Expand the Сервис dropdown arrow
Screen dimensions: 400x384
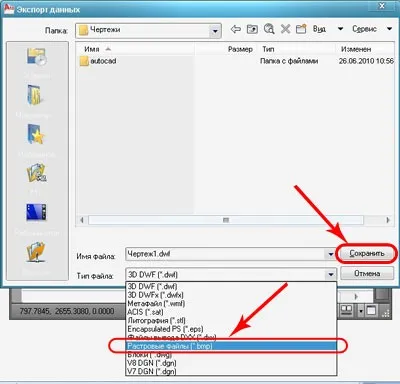tap(389, 29)
